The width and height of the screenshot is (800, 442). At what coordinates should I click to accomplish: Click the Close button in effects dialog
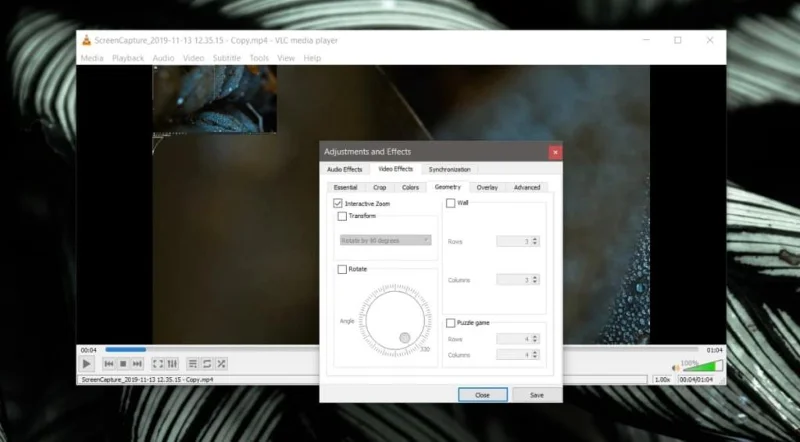click(483, 395)
